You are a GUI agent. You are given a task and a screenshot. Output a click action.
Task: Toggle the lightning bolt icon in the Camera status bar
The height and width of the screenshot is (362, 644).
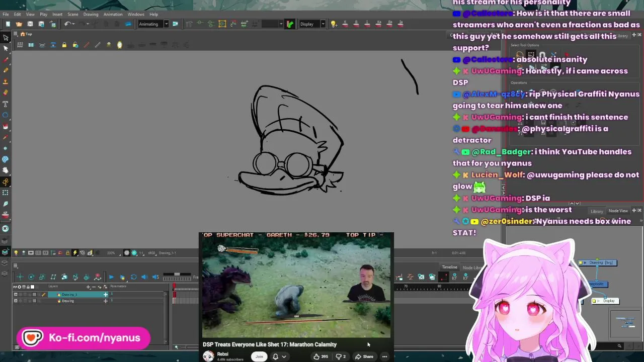pyautogui.click(x=75, y=253)
